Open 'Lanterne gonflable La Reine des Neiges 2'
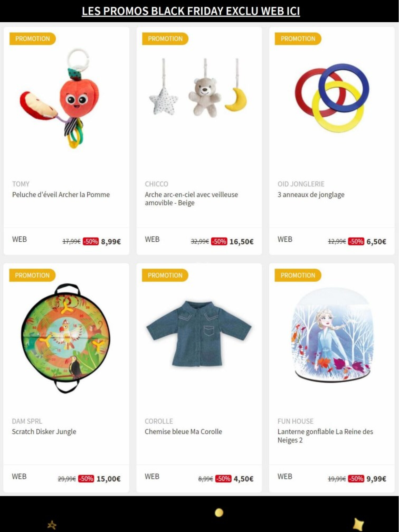 pos(325,436)
